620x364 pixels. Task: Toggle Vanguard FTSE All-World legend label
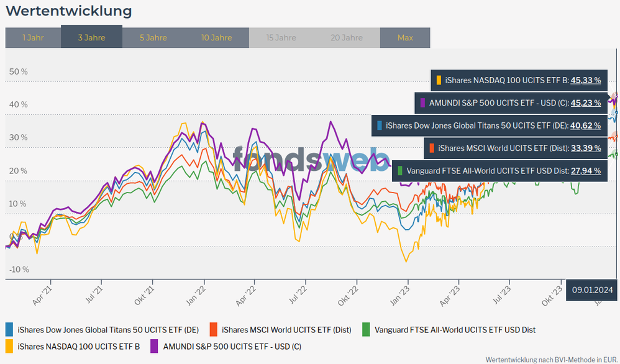[x=455, y=330]
